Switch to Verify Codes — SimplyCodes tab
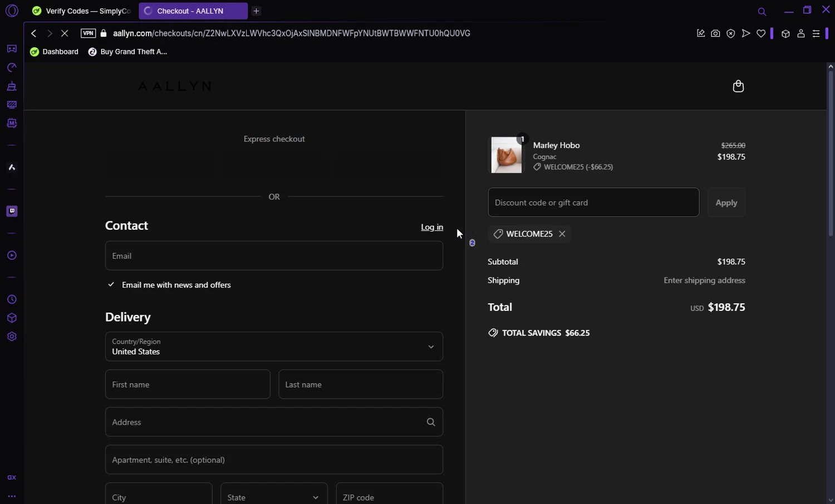 [82, 11]
